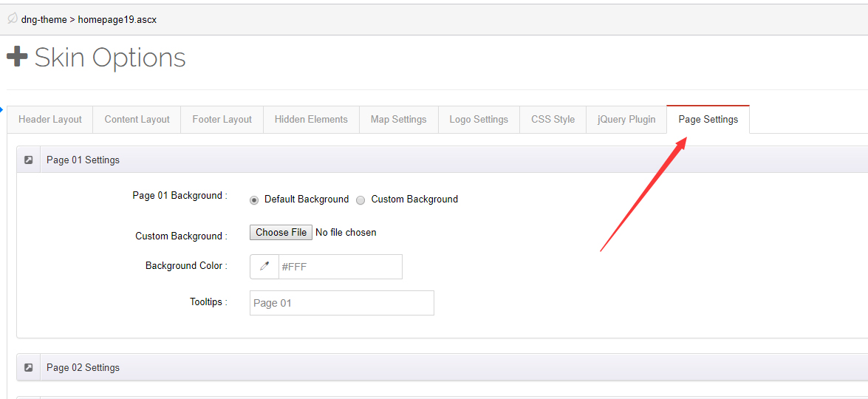Open the Footer Layout tab

click(x=222, y=120)
